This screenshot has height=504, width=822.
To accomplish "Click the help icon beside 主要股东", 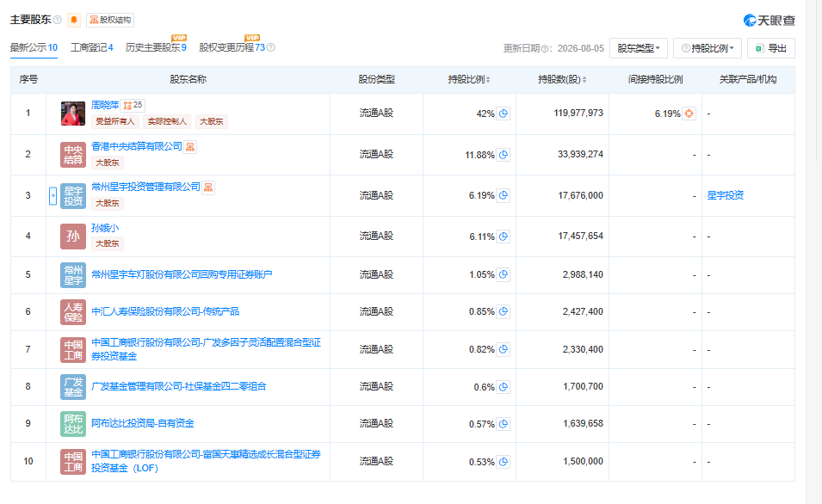I will (57, 20).
